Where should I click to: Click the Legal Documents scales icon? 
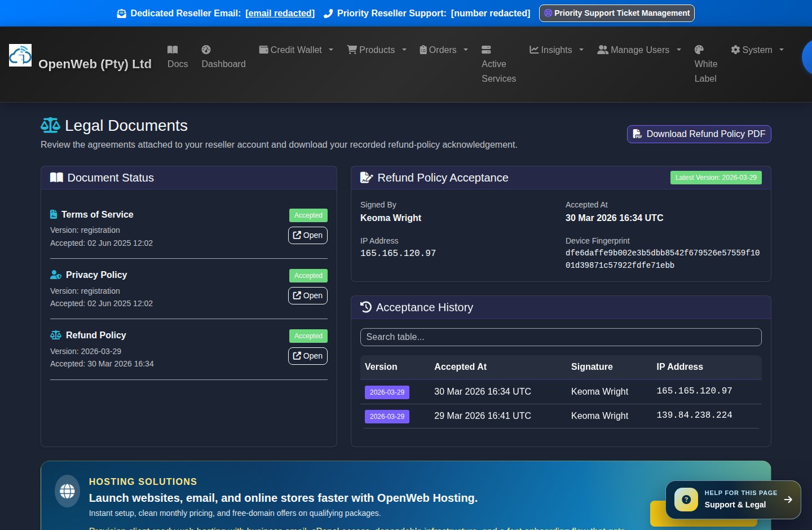click(50, 125)
